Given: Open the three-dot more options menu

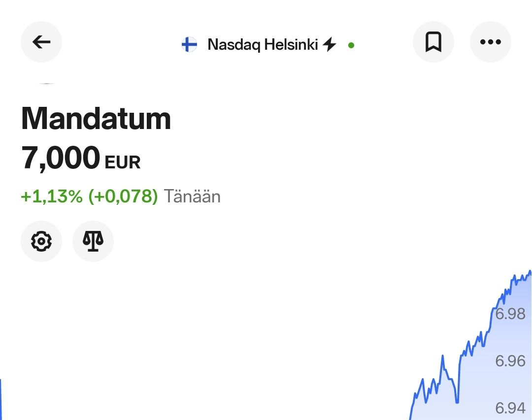Looking at the screenshot, I should 490,42.
